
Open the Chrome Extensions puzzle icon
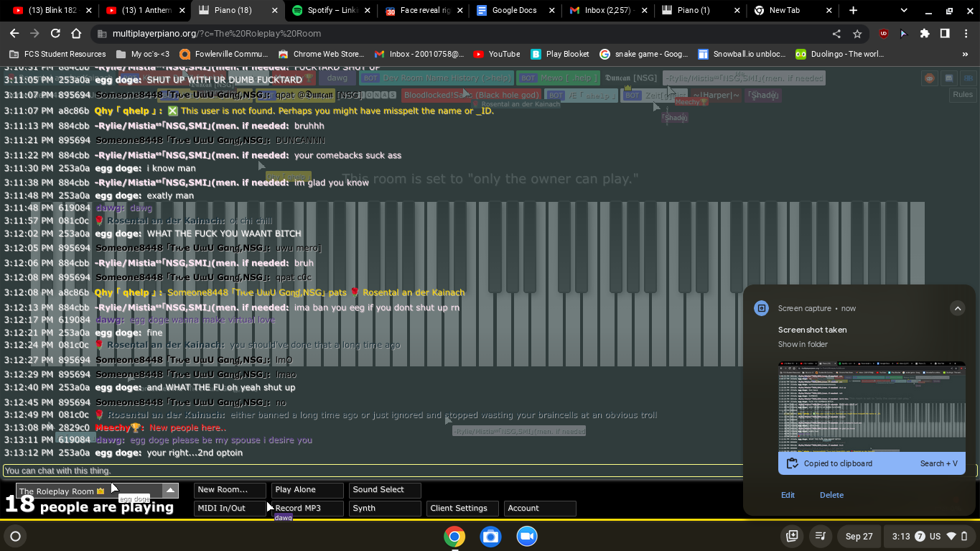(x=925, y=34)
